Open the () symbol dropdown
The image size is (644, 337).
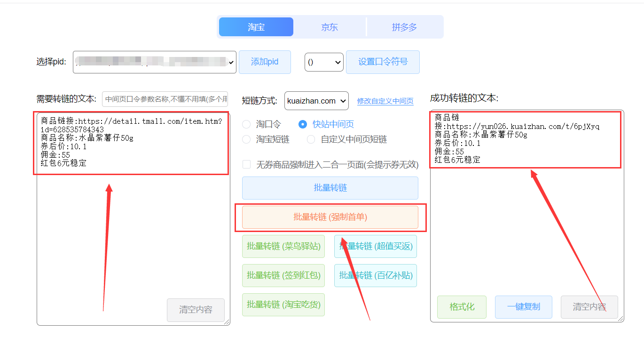tap(324, 62)
